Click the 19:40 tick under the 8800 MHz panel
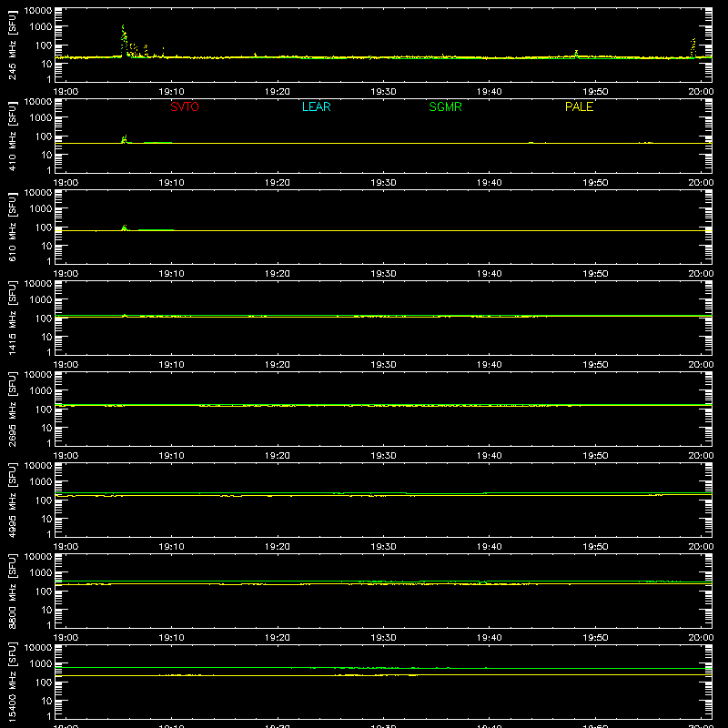 click(489, 638)
